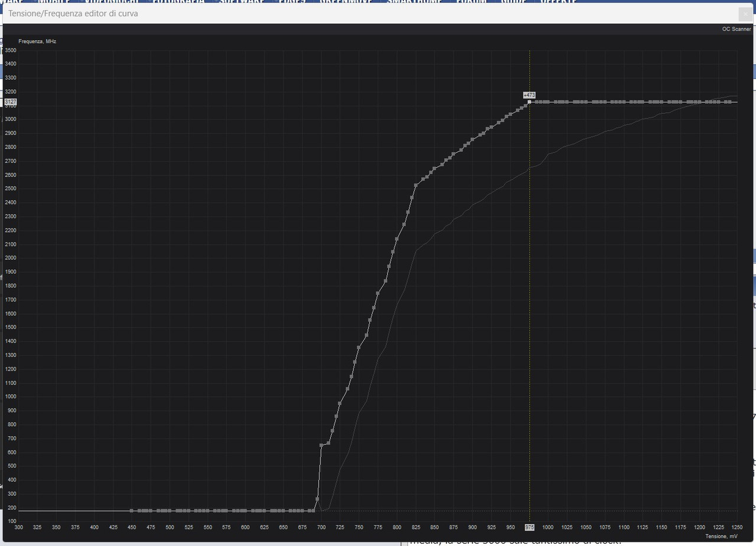This screenshot has height=546, width=756.
Task: Click the 475 voltage axis label
Action: pos(151,527)
